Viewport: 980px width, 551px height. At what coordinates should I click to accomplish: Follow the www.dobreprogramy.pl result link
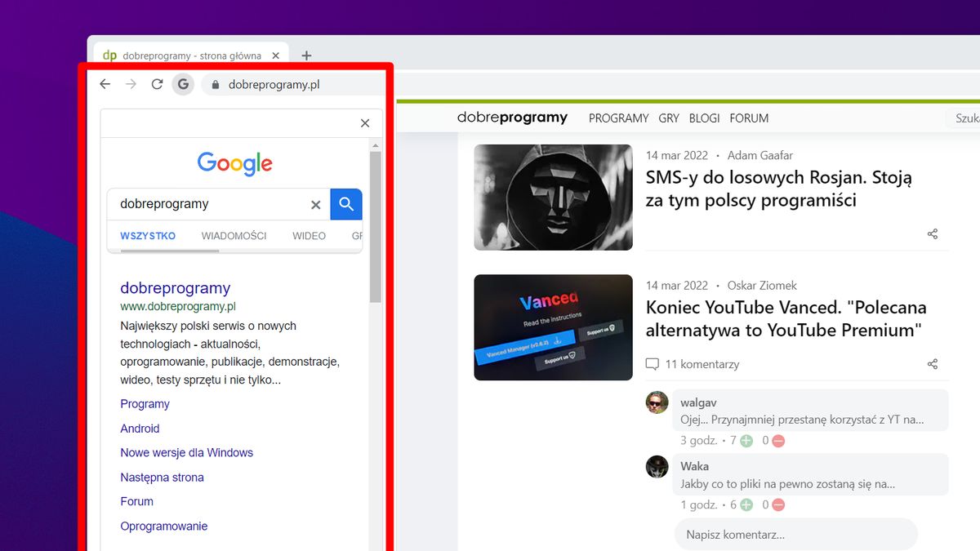[178, 305]
